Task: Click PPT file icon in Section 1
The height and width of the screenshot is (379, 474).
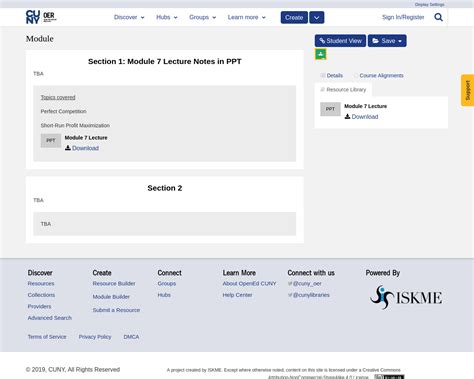Action: (x=51, y=141)
